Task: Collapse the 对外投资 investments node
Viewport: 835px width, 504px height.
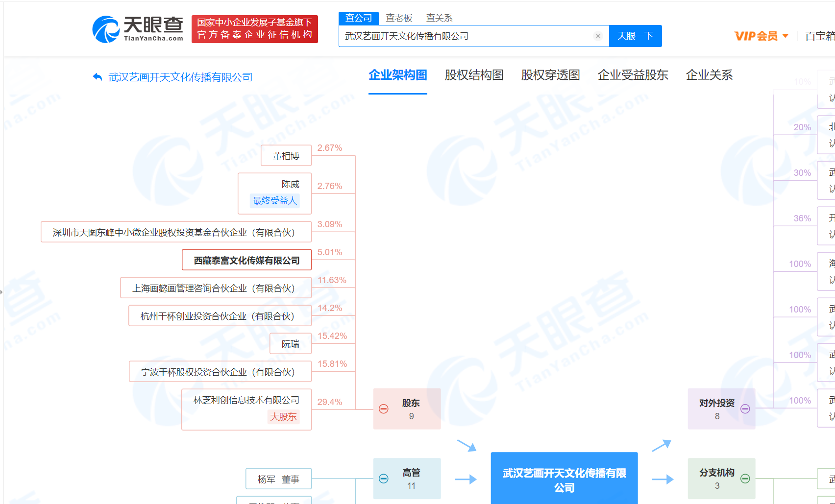Action: pyautogui.click(x=745, y=409)
